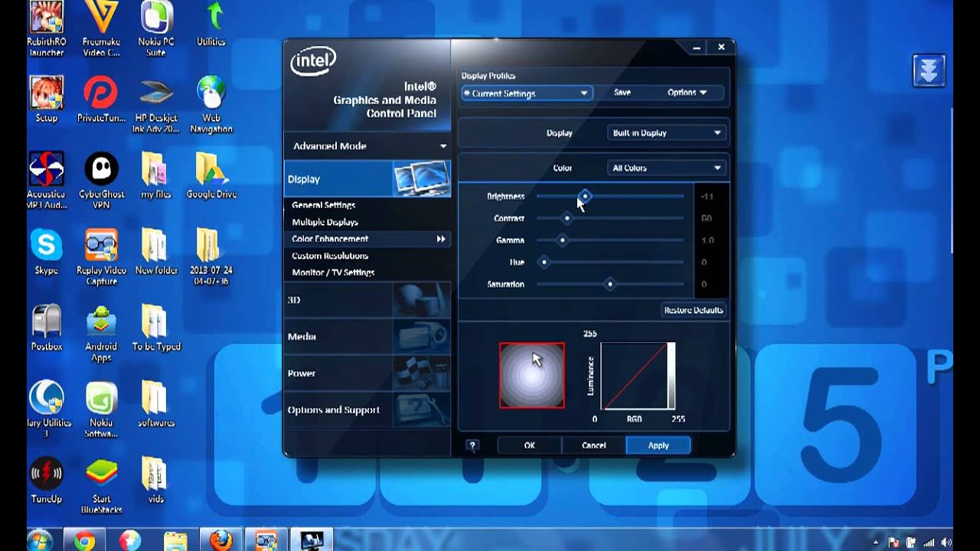Screen dimensions: 980x551
Task: Launch TuneUp desktop icon
Action: (x=46, y=480)
